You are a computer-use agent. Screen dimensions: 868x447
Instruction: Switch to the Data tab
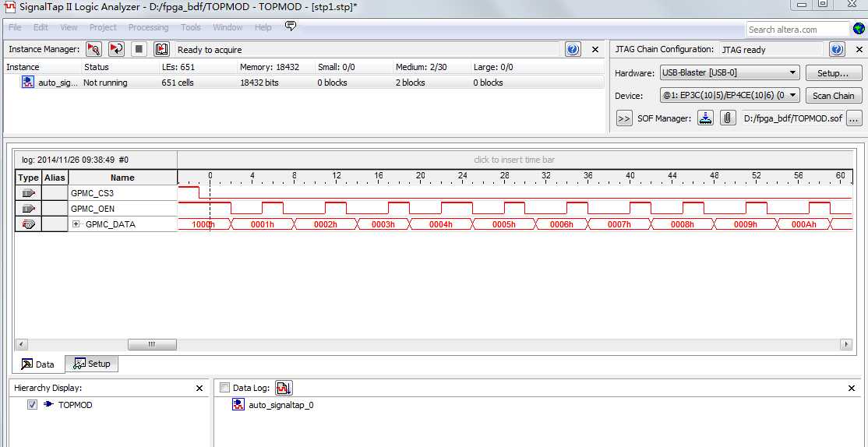[37, 364]
